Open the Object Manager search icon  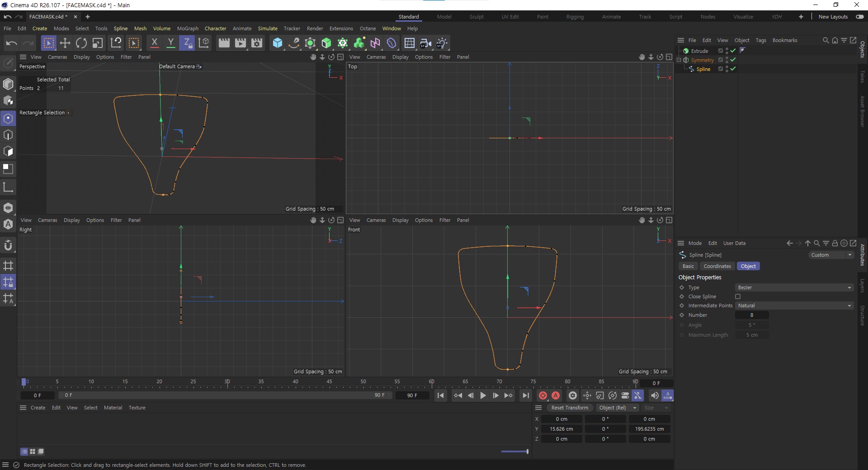click(826, 40)
